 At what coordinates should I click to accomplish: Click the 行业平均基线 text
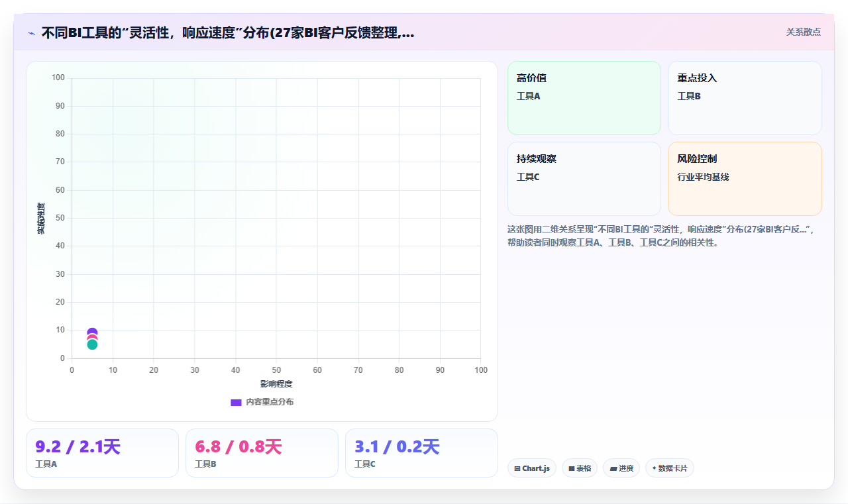click(703, 177)
